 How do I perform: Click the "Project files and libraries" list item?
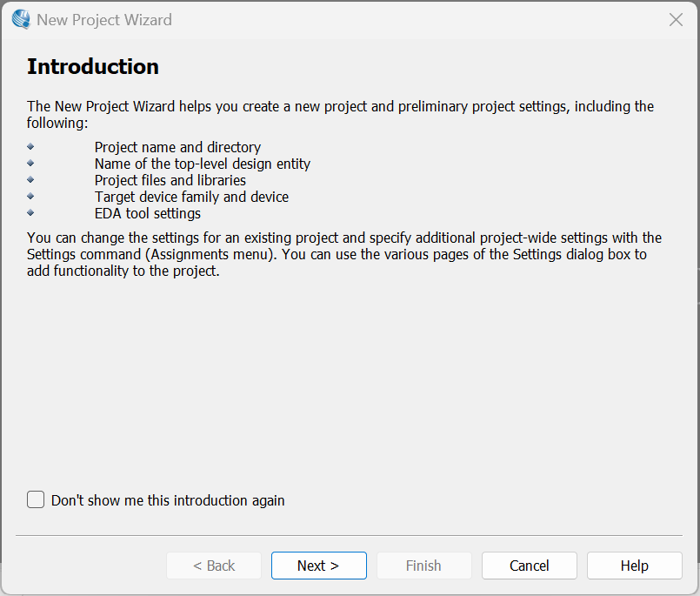coord(170,180)
